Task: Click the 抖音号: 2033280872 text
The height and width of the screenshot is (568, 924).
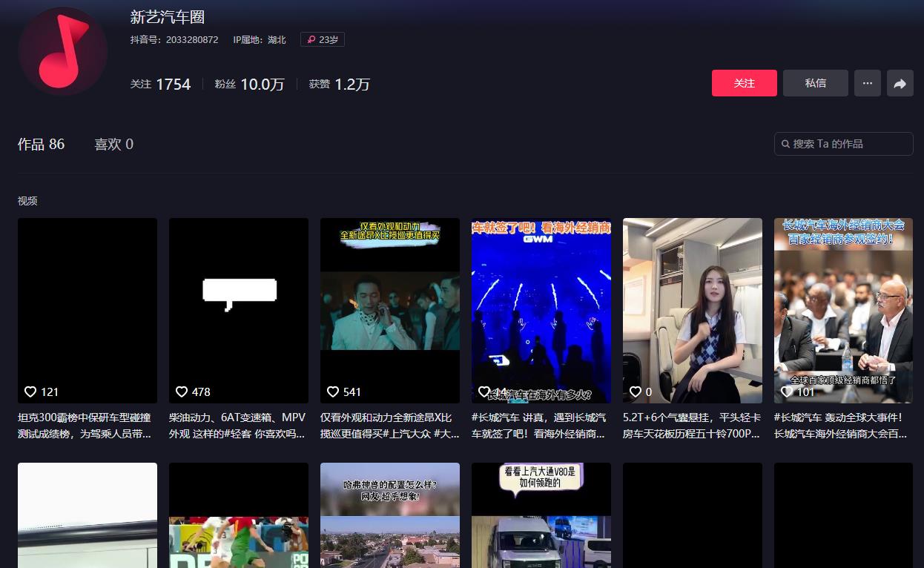Action: (174, 39)
